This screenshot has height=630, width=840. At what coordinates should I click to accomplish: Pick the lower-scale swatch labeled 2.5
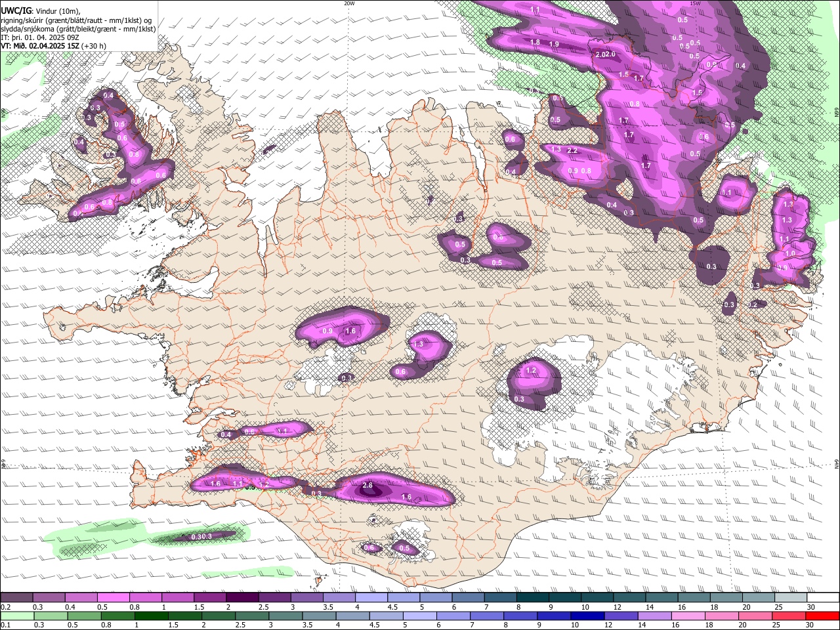point(252,616)
